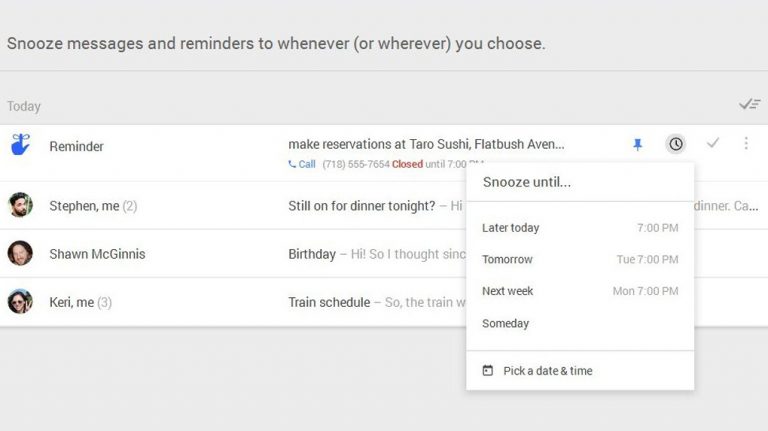768x431 pixels.
Task: Click Shawn McGinnis's profile picture
Action: point(20,254)
